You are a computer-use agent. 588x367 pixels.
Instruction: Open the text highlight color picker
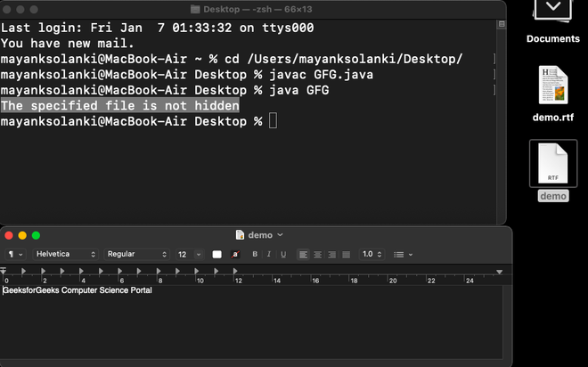235,255
